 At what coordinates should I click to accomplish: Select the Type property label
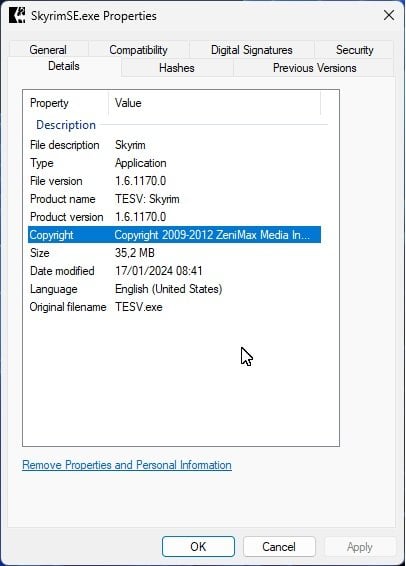tap(42, 163)
